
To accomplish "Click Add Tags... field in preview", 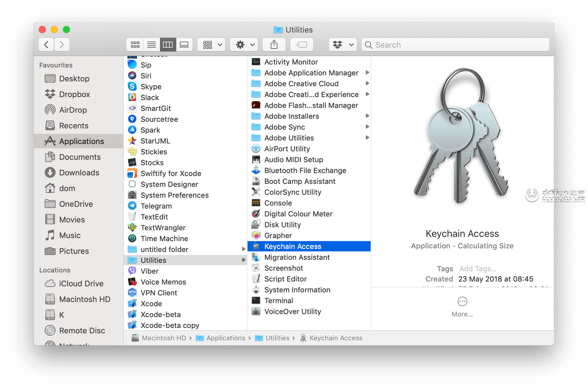I will (x=478, y=269).
